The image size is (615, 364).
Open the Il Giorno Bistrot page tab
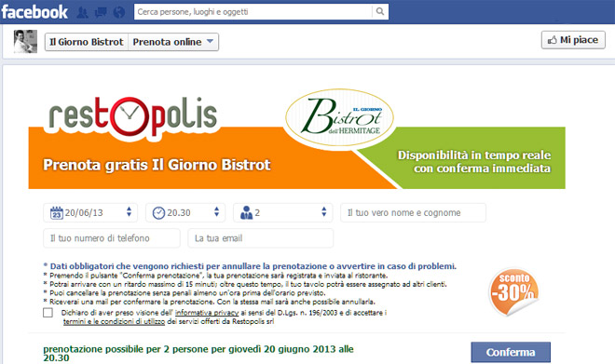tap(87, 42)
